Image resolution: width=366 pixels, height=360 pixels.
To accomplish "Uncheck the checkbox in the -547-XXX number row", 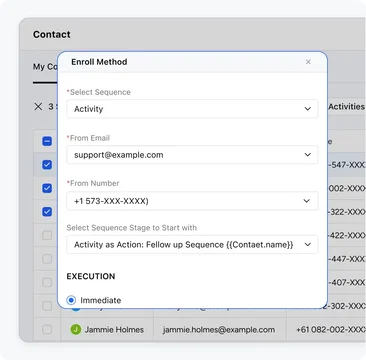I will (47, 165).
